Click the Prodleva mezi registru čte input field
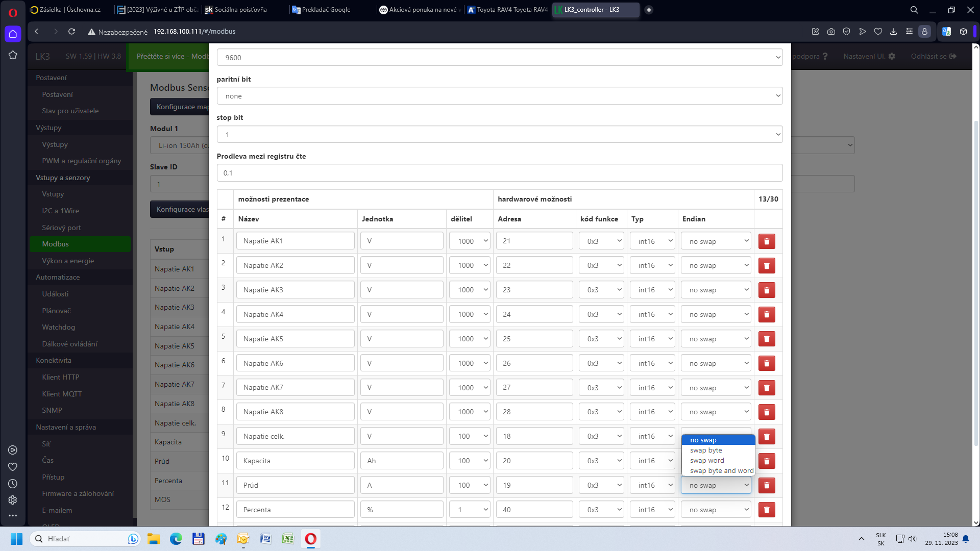The image size is (980, 551). coord(499,173)
